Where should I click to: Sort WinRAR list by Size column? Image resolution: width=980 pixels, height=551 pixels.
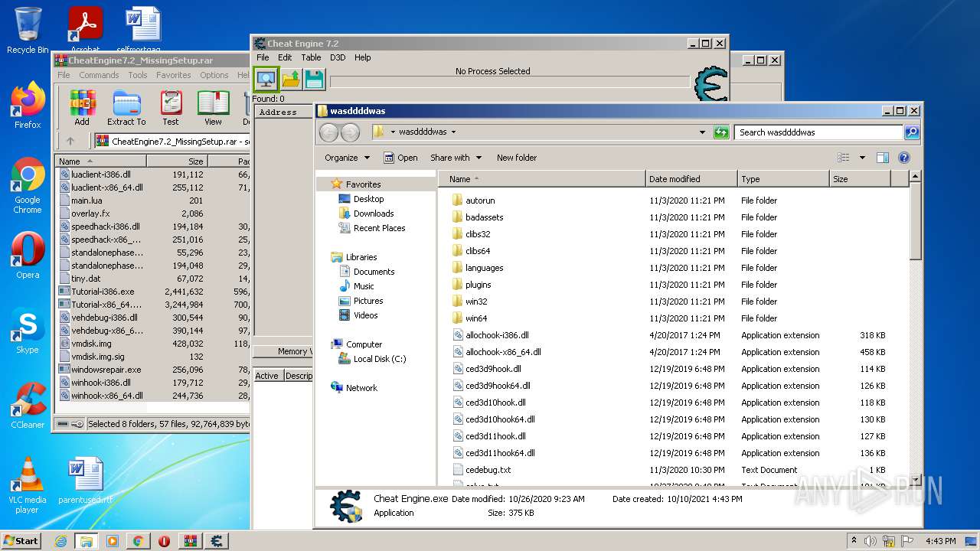(177, 161)
